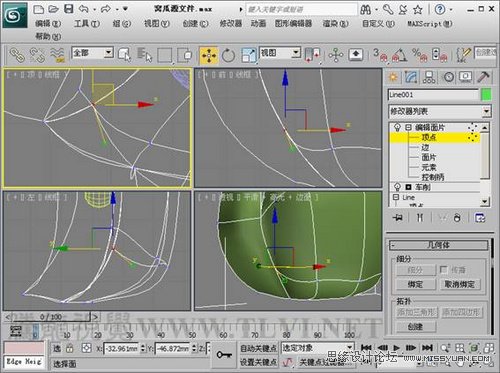Click the 自动关键点 button
This screenshot has width=500, height=373.
click(258, 348)
